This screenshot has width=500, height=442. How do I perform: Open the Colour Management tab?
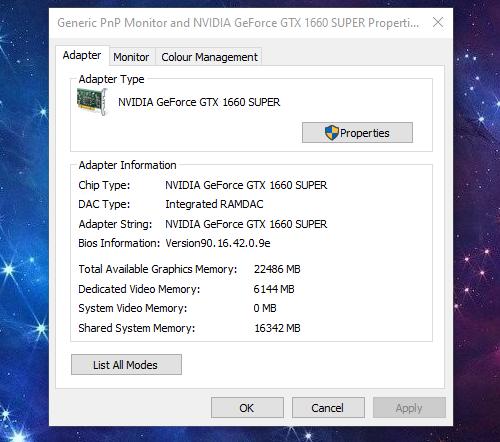click(209, 57)
